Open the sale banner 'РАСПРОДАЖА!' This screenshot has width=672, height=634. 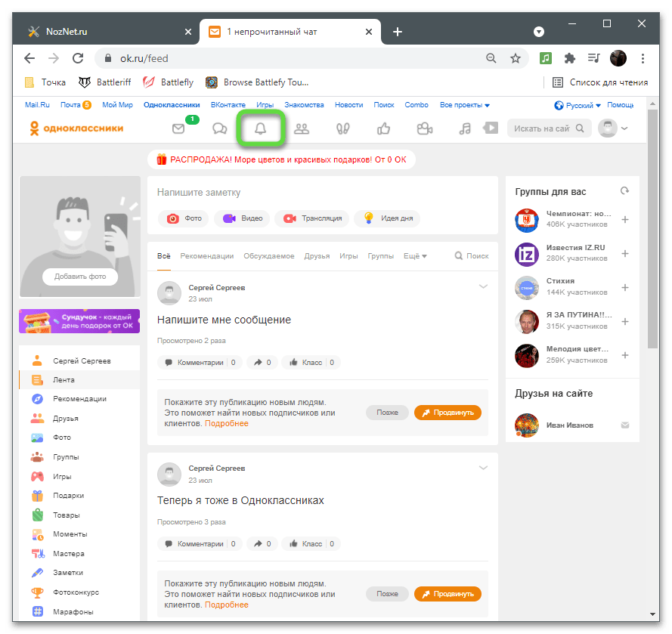point(281,159)
